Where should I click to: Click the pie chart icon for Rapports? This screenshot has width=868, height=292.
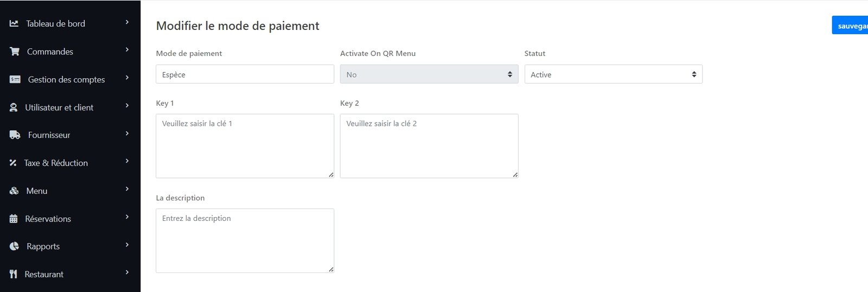(x=14, y=246)
